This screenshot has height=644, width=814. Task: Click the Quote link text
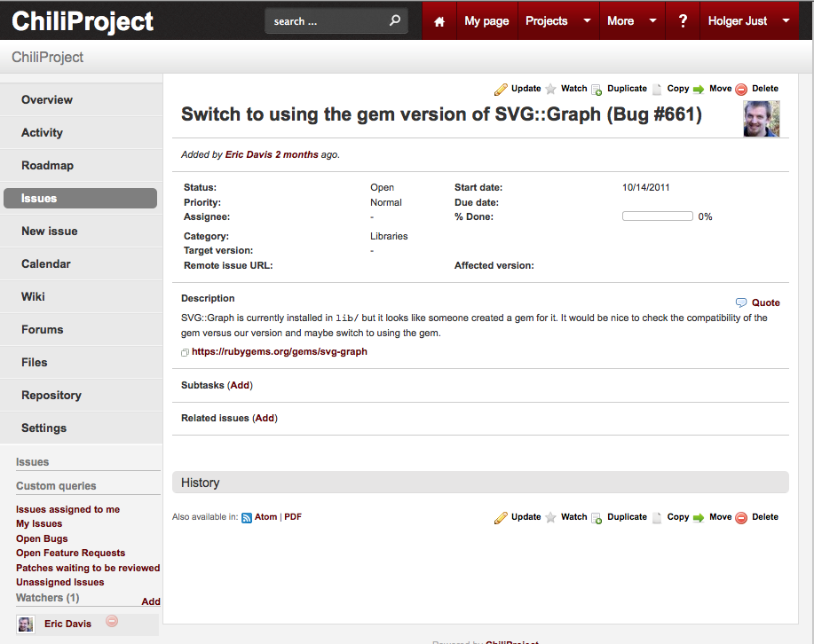coord(766,302)
